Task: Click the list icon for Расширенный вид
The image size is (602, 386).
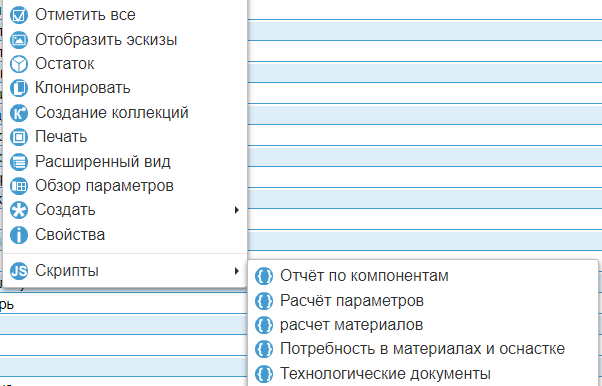Action: click(19, 162)
